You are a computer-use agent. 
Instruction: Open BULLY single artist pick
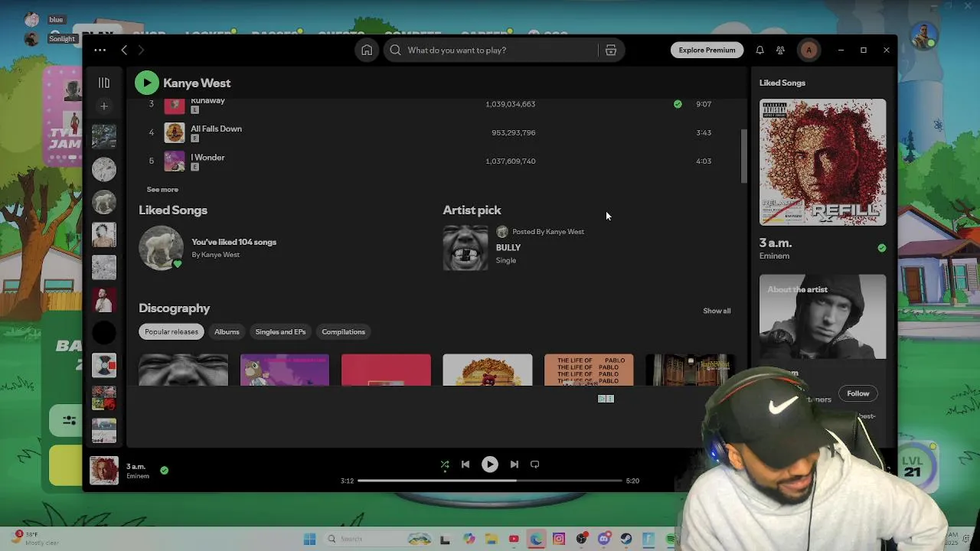[508, 248]
